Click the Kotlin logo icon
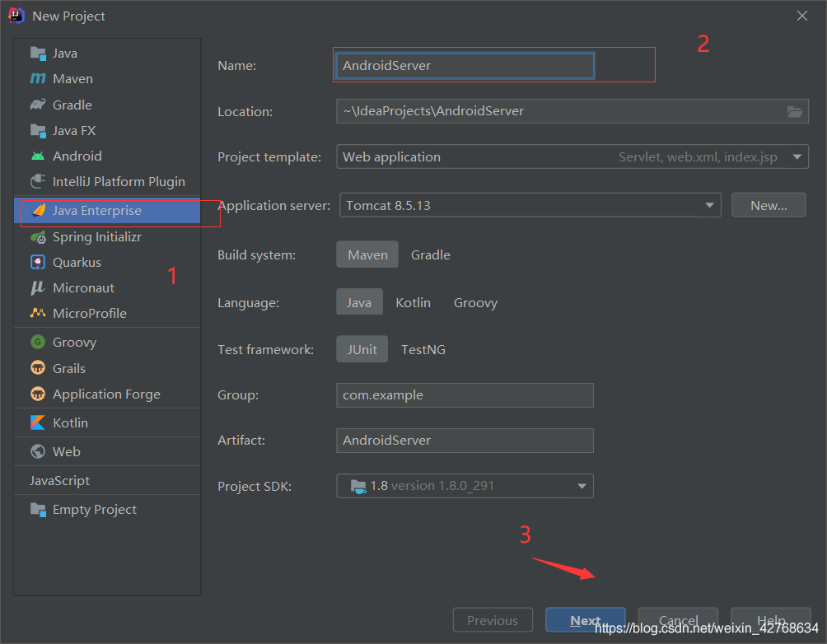This screenshot has width=827, height=644. [38, 423]
